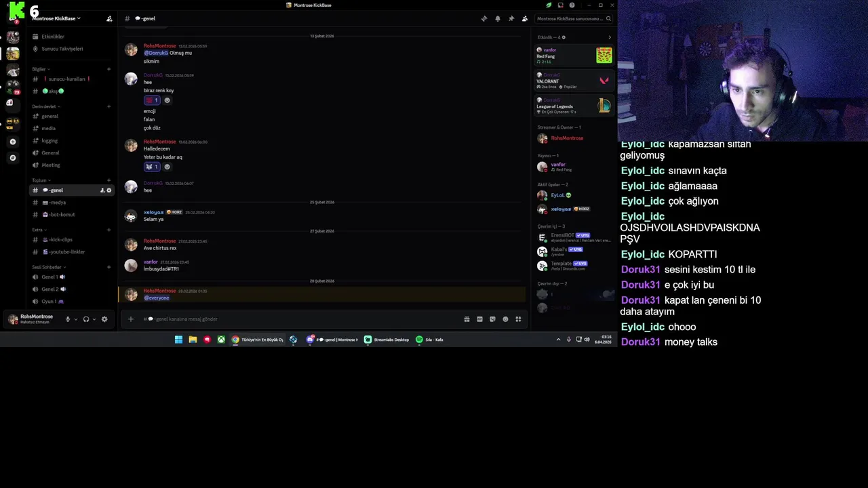
Task: Open RohsMontrose in member list
Action: click(x=574, y=138)
